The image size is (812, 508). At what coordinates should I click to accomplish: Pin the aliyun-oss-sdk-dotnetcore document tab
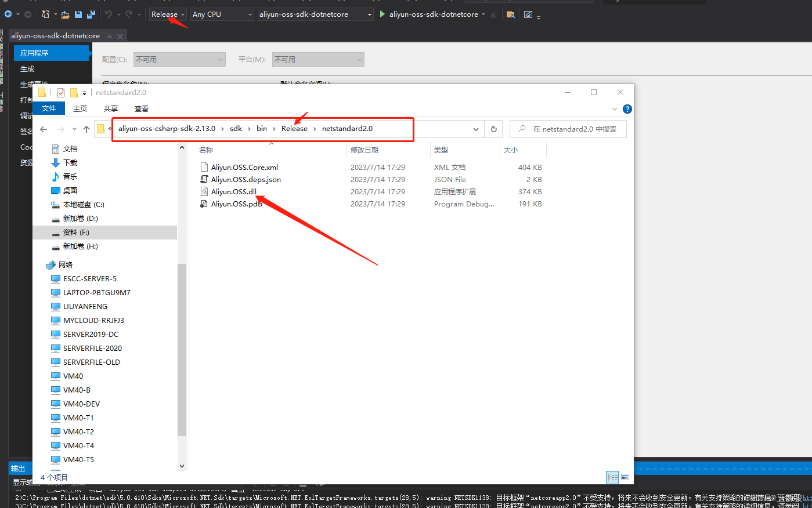(x=109, y=36)
